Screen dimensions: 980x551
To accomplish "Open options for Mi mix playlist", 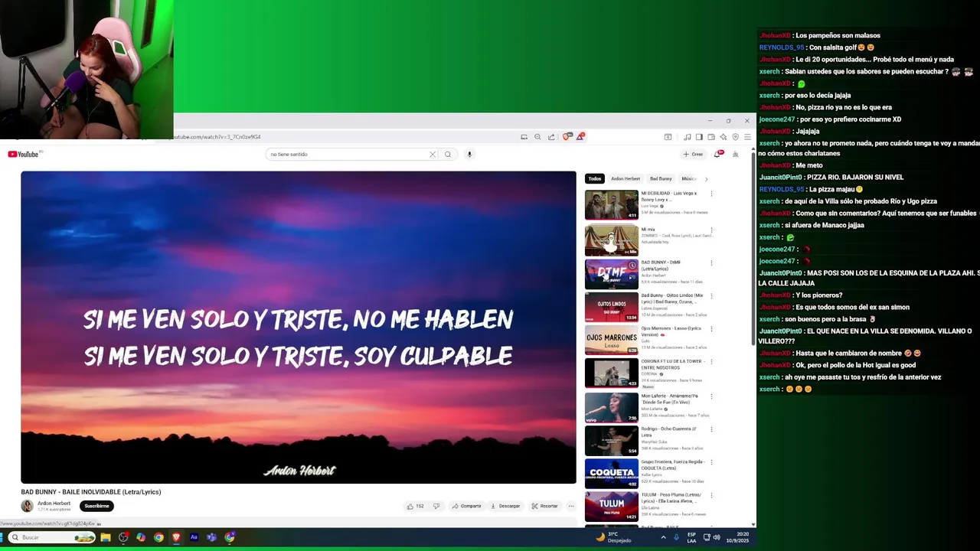I will pyautogui.click(x=711, y=230).
